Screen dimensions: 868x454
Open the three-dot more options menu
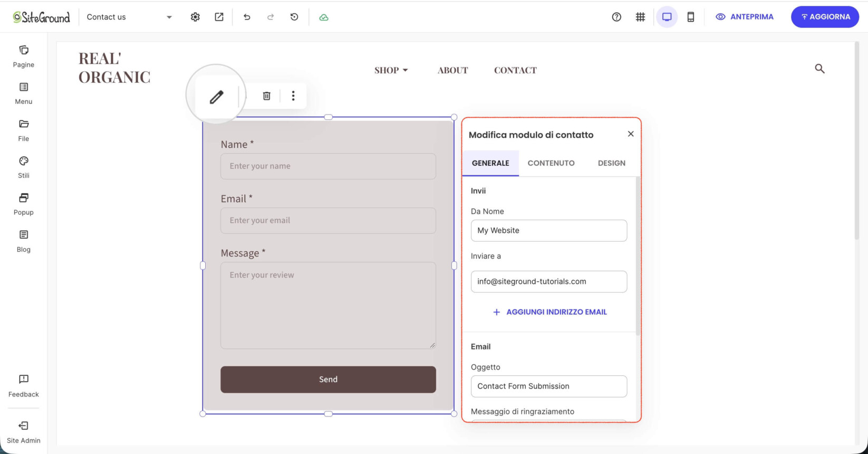(x=293, y=96)
